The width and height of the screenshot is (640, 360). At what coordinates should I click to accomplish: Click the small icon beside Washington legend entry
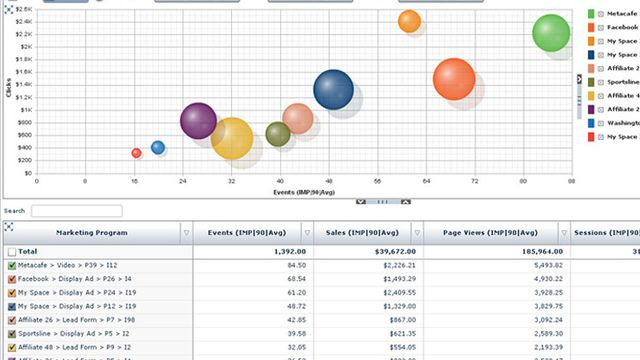tap(601, 123)
